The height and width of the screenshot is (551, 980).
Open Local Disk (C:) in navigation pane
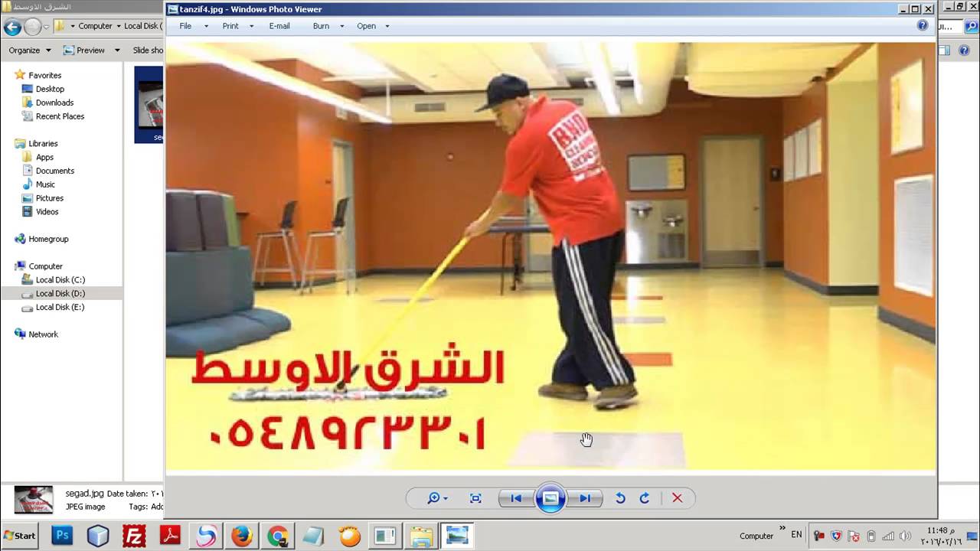point(60,280)
